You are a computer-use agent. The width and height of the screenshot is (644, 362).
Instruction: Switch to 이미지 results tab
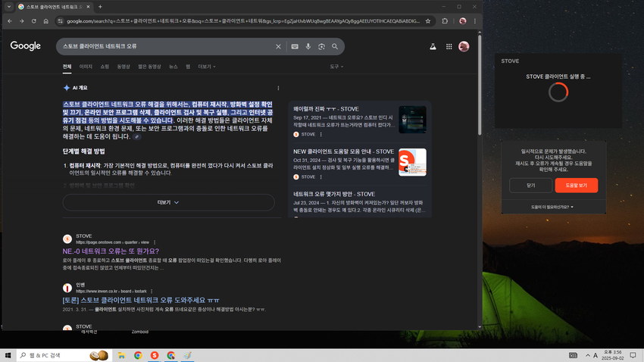pyautogui.click(x=86, y=67)
